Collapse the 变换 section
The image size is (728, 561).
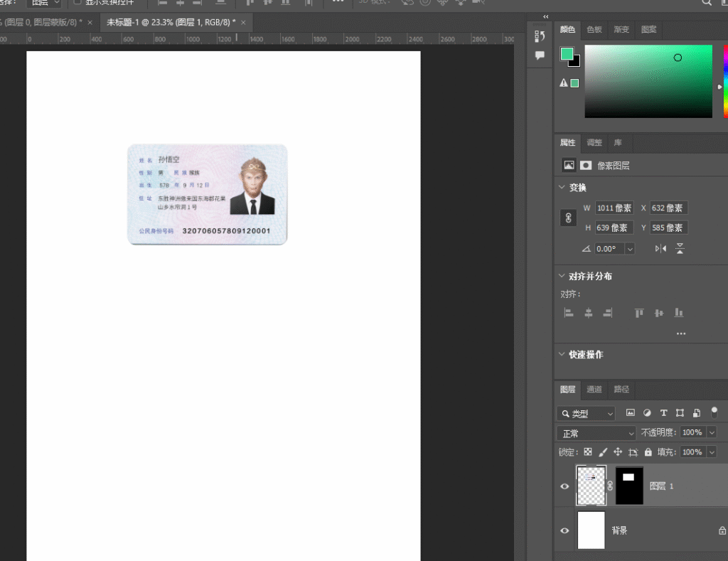pyautogui.click(x=562, y=187)
